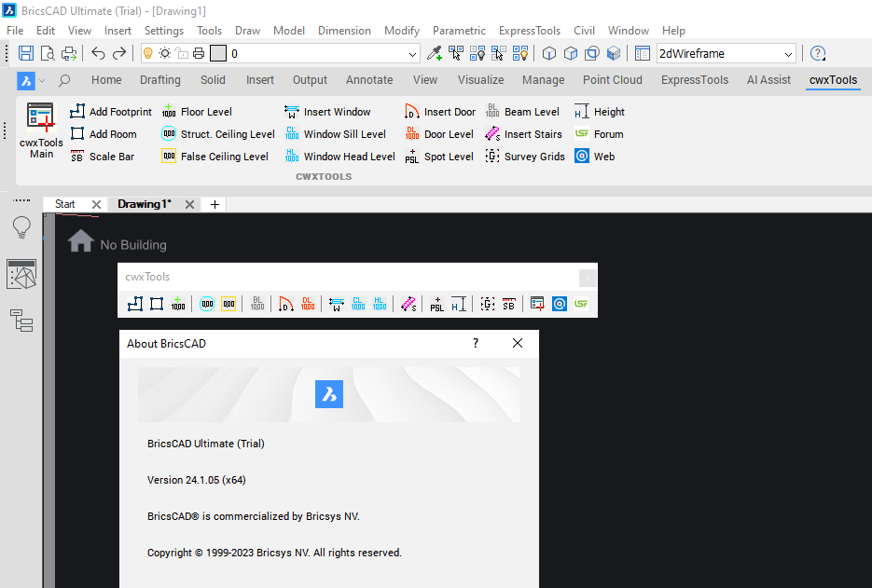Screen dimensions: 872x588
Task: Select the Window Sill Level tool
Action: point(335,134)
